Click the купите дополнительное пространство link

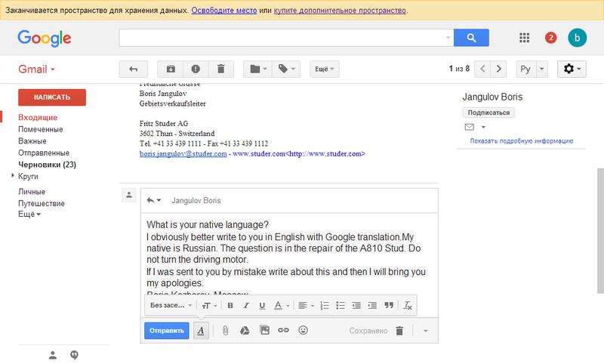click(340, 11)
